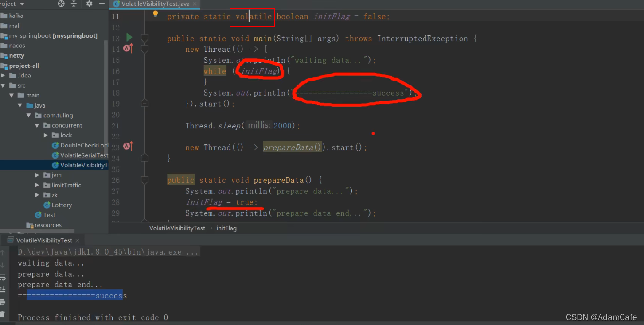Select the mall folder
This screenshot has width=644, height=325.
tap(11, 26)
